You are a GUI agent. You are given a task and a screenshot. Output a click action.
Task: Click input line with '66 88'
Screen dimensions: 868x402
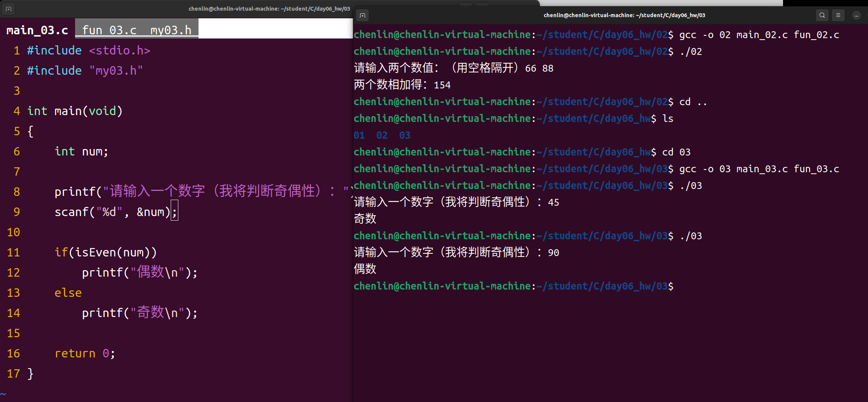coord(453,68)
